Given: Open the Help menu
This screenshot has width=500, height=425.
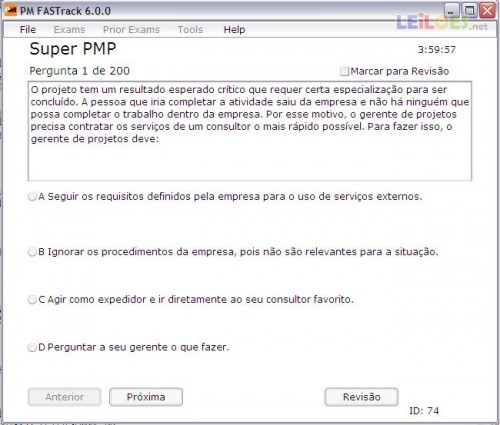Looking at the screenshot, I should click(x=234, y=30).
